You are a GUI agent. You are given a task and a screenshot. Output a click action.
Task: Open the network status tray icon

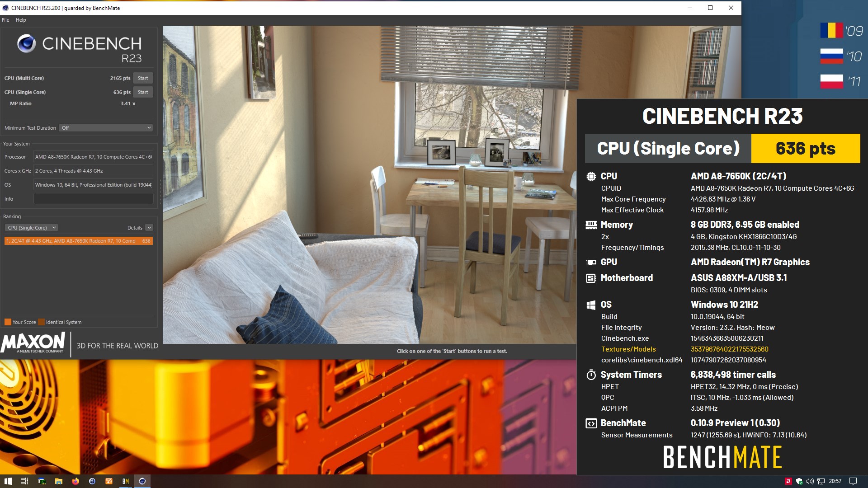821,481
